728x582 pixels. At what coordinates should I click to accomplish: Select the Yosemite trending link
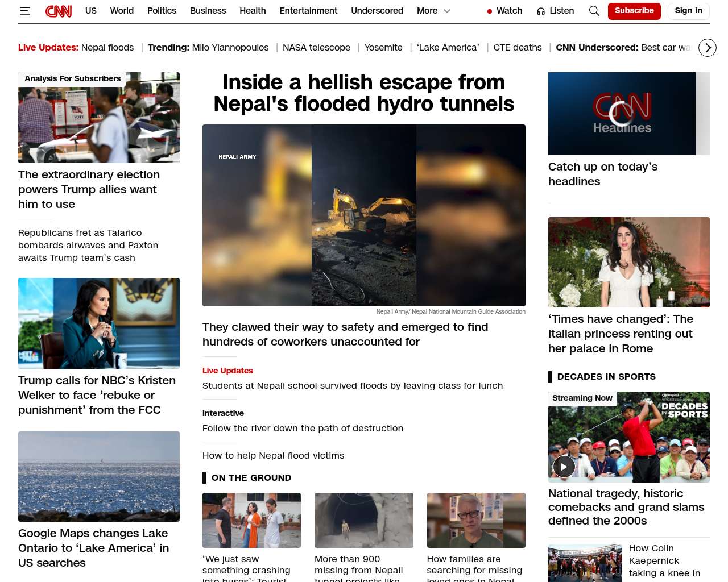tap(383, 48)
